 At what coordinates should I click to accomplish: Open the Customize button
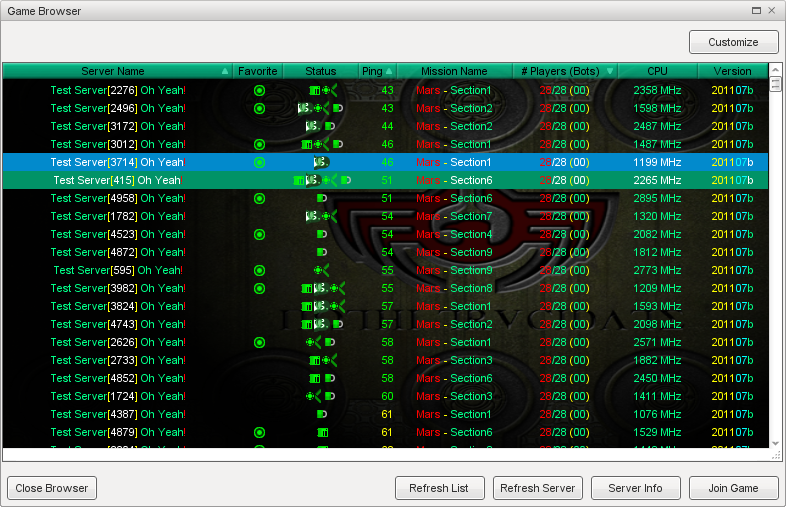coord(733,42)
